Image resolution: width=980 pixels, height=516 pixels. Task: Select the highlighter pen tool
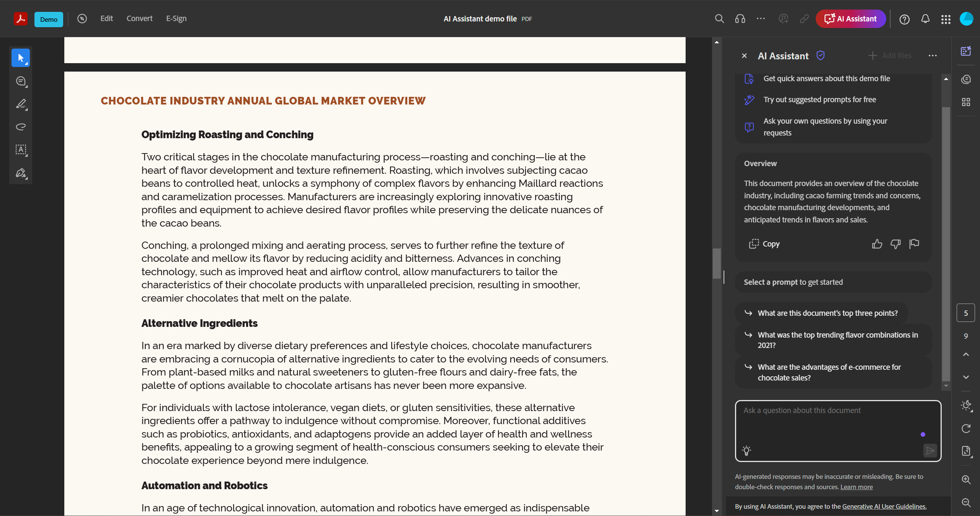[x=21, y=104]
